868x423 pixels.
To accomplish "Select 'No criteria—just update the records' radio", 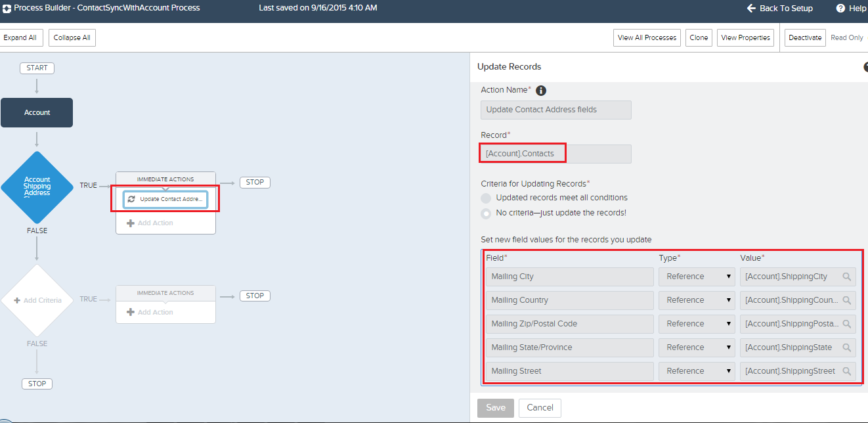I will (x=486, y=213).
